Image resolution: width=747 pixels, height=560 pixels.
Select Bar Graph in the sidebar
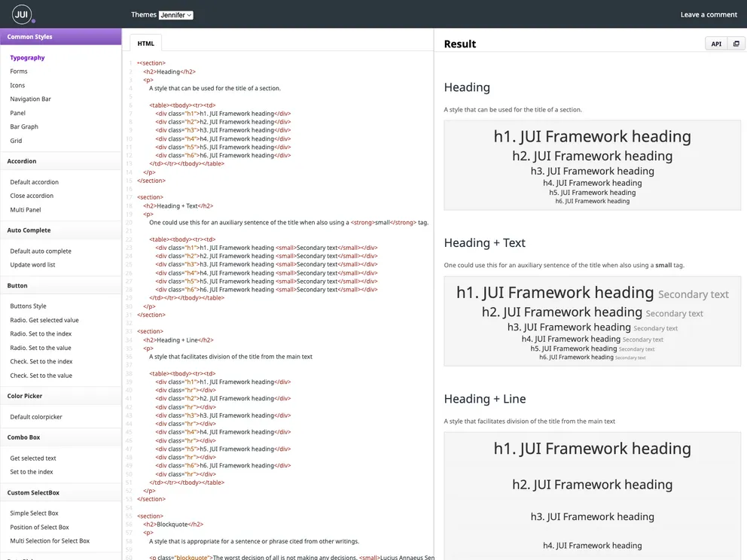tap(23, 126)
